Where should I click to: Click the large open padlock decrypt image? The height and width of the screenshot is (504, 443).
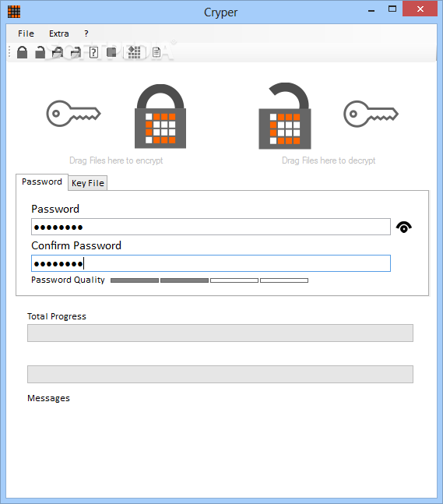pyautogui.click(x=285, y=116)
